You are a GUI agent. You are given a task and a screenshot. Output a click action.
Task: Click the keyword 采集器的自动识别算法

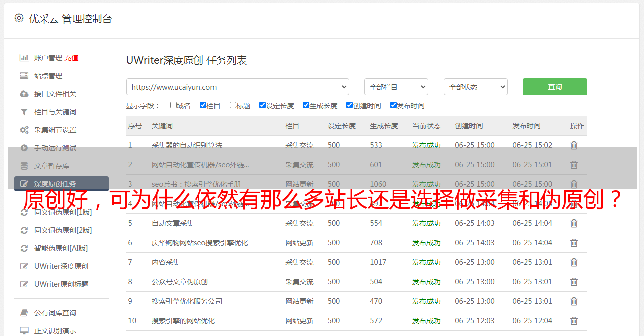click(187, 145)
